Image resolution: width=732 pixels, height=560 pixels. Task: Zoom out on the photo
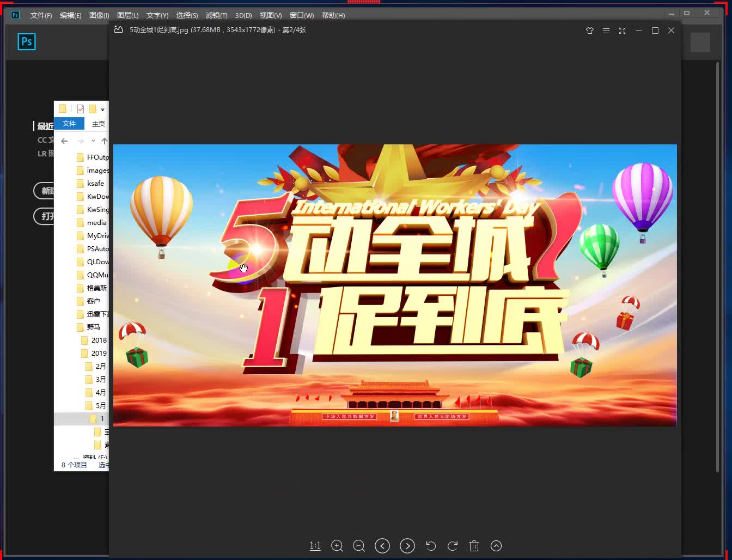click(358, 546)
